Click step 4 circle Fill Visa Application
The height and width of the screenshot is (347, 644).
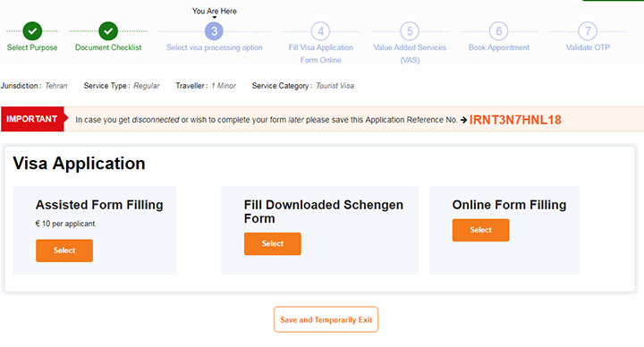pos(320,30)
